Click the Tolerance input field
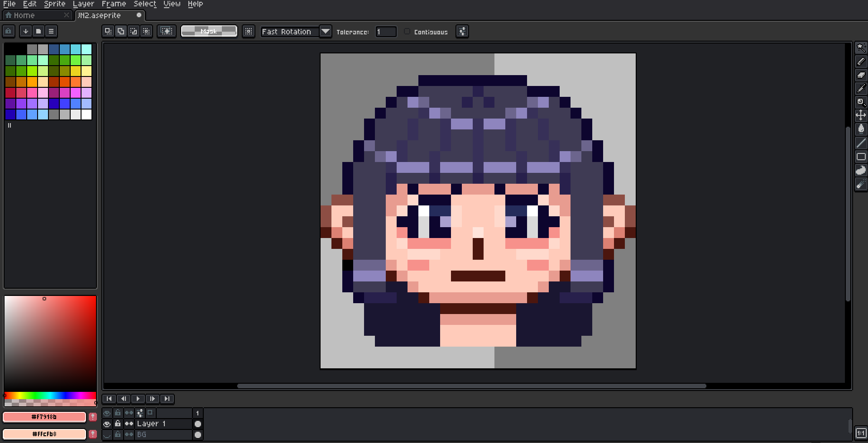This screenshot has height=443, width=868. point(386,32)
